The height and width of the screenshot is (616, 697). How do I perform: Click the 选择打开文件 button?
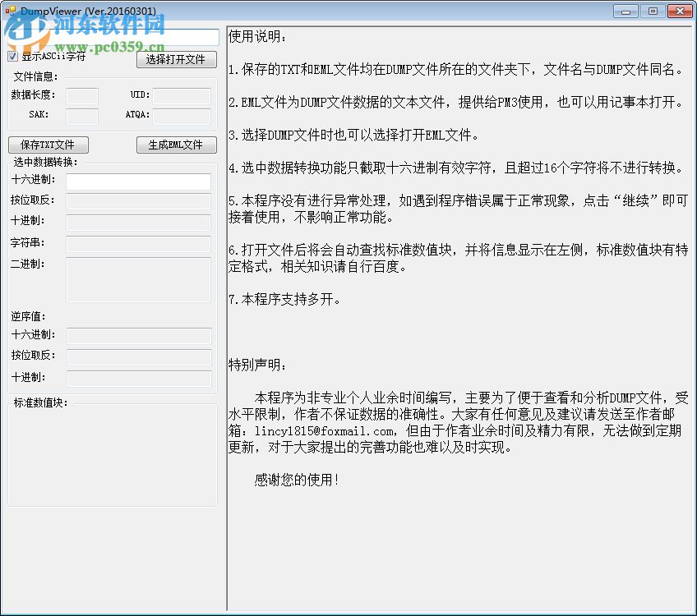pyautogui.click(x=176, y=59)
